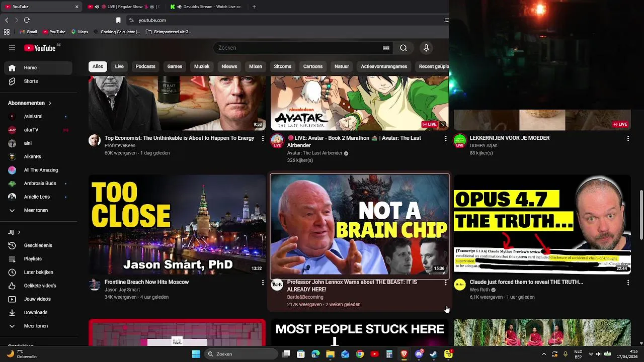Open the on-screen keyboard in search box
The image size is (644, 362).
(x=386, y=48)
